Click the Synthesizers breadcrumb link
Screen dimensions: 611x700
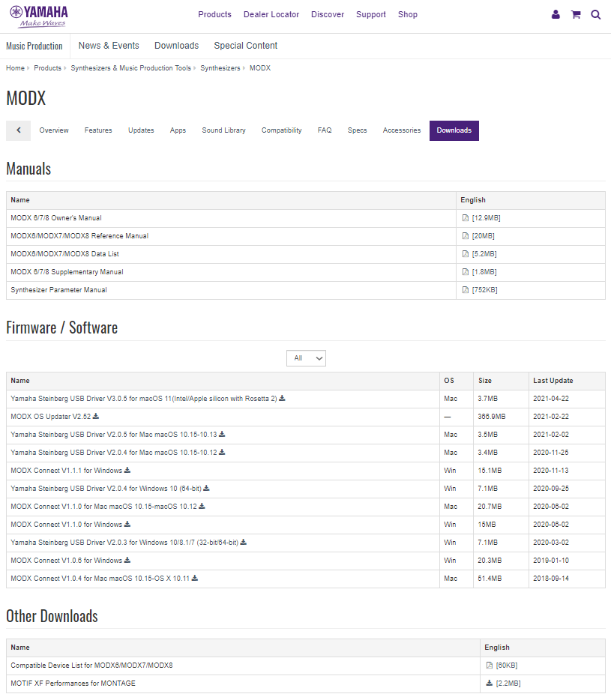point(220,68)
